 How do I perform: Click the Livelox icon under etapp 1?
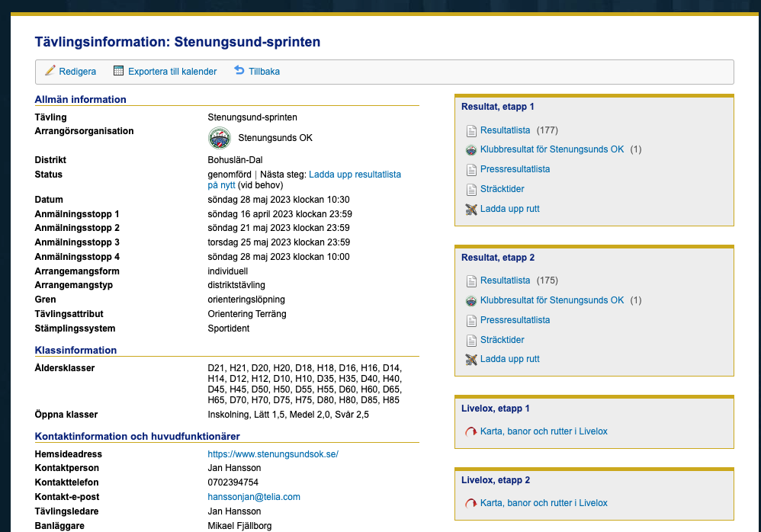470,431
